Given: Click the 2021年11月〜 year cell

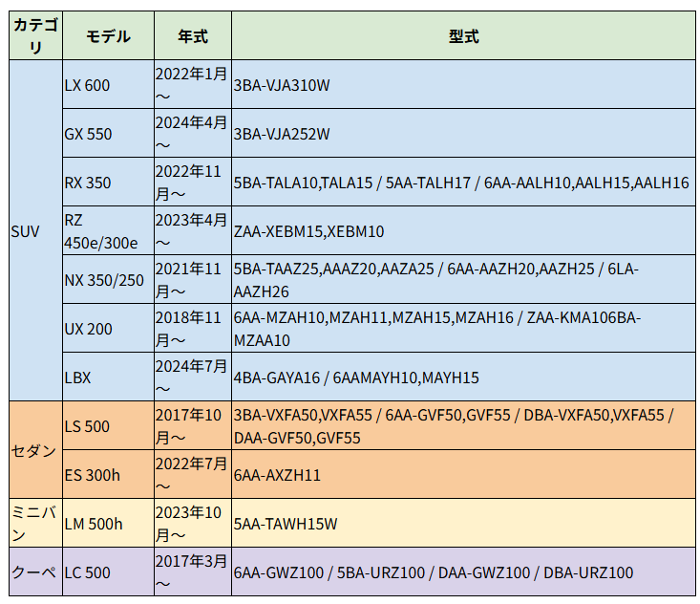Looking at the screenshot, I should 193,279.
